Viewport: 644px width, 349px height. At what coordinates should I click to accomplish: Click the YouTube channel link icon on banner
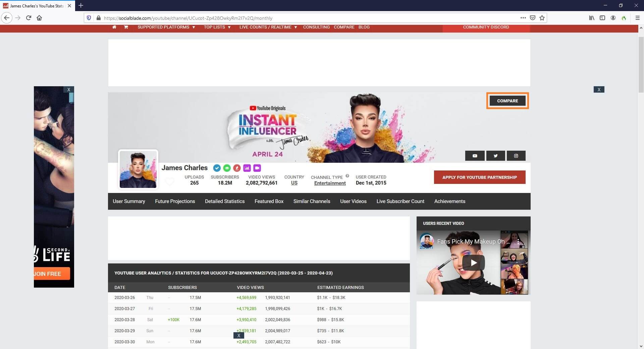(475, 156)
